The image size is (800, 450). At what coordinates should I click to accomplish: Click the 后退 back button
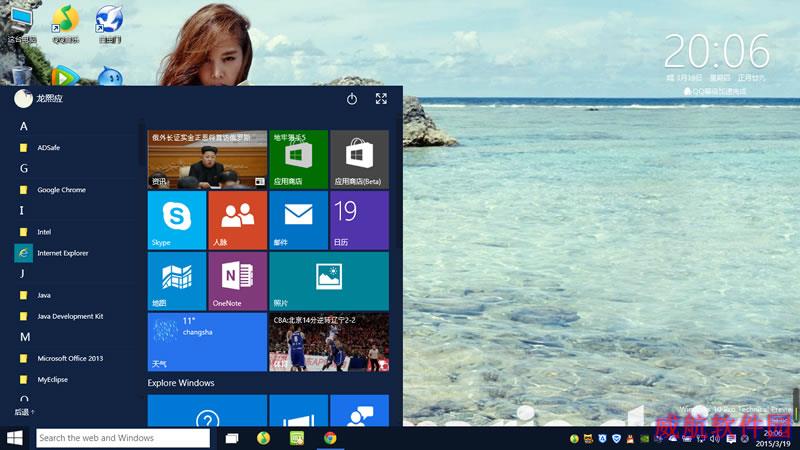click(x=24, y=412)
